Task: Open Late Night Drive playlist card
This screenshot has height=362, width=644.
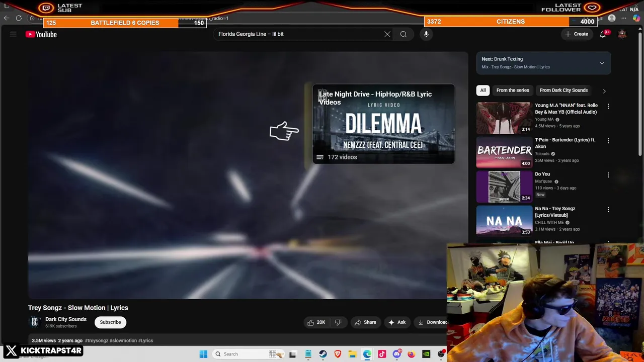Action: (383, 124)
